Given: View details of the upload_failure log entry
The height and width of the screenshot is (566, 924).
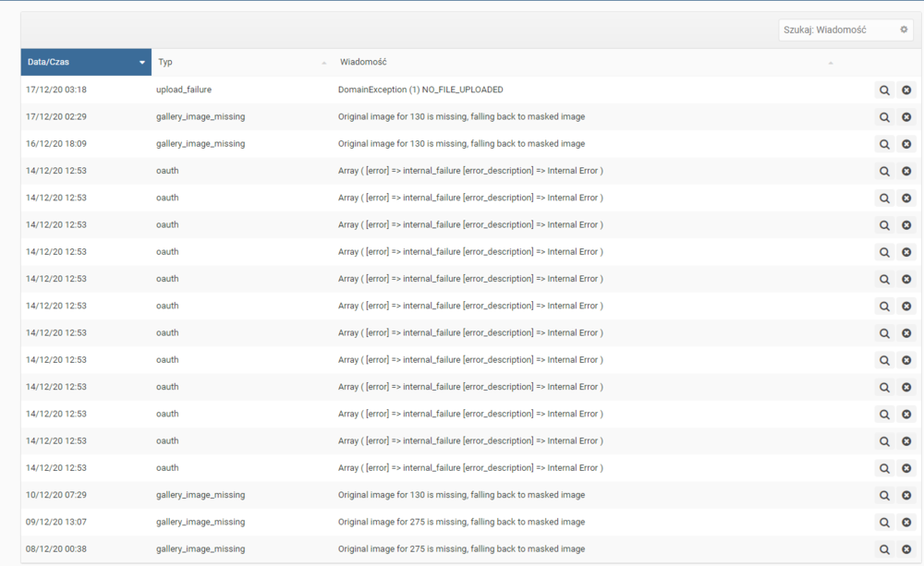Looking at the screenshot, I should tap(884, 90).
